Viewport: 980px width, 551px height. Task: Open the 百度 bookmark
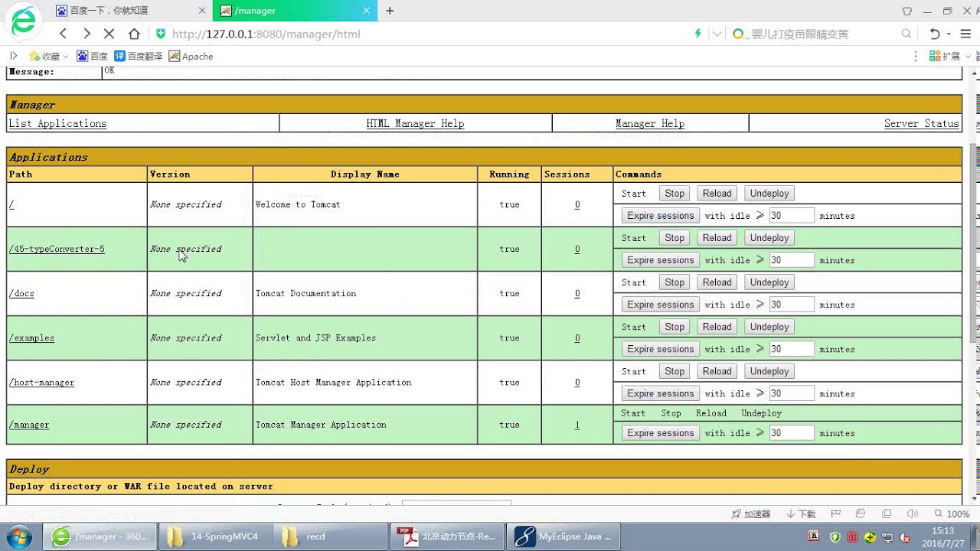pos(92,56)
